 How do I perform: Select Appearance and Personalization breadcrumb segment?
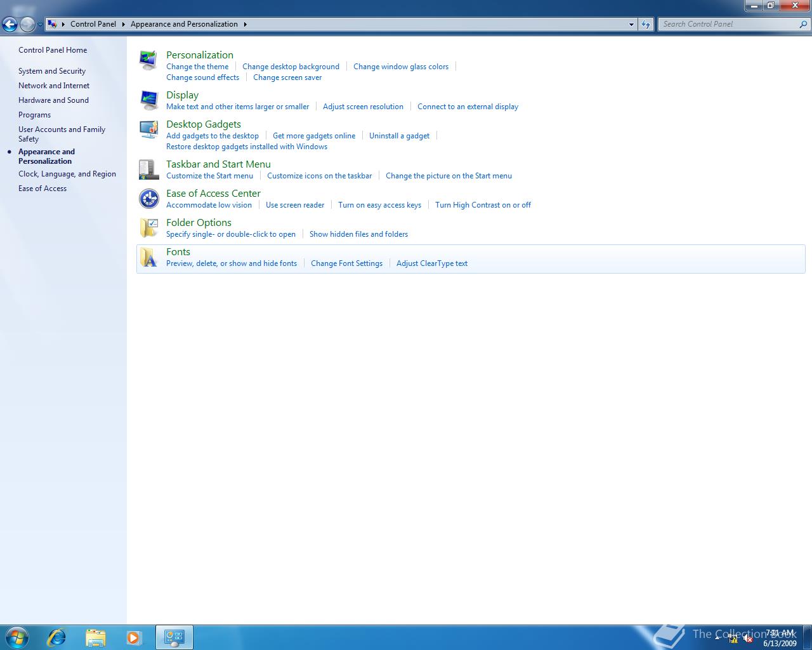(184, 24)
